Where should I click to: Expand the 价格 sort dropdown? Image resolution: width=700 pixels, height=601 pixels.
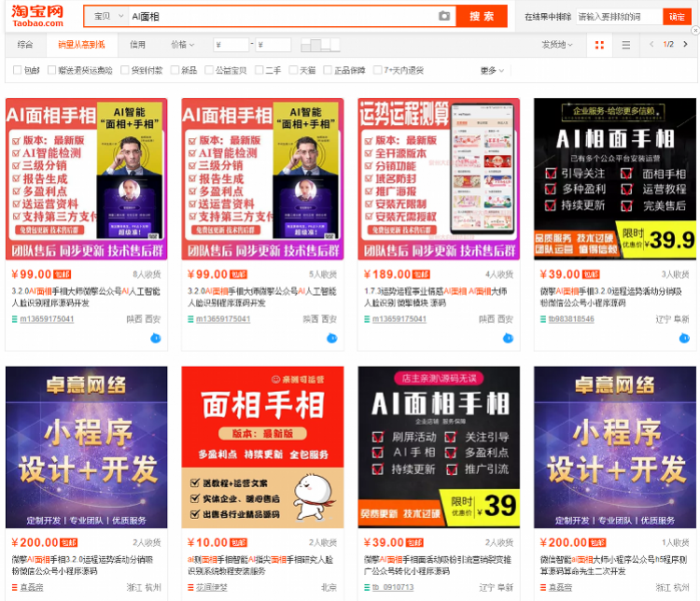pos(183,45)
